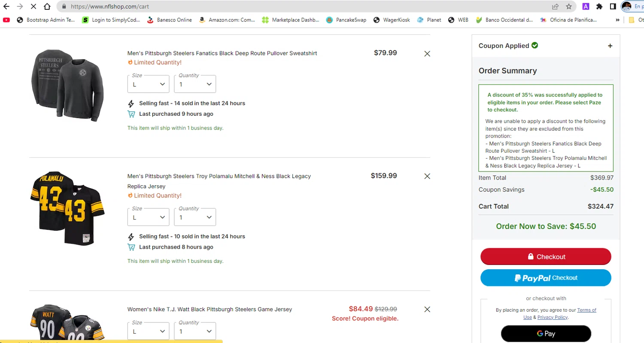This screenshot has height=343, width=644.
Task: Open Troy Polamalu Mitchell & Ness jersey title
Action: pos(219,181)
